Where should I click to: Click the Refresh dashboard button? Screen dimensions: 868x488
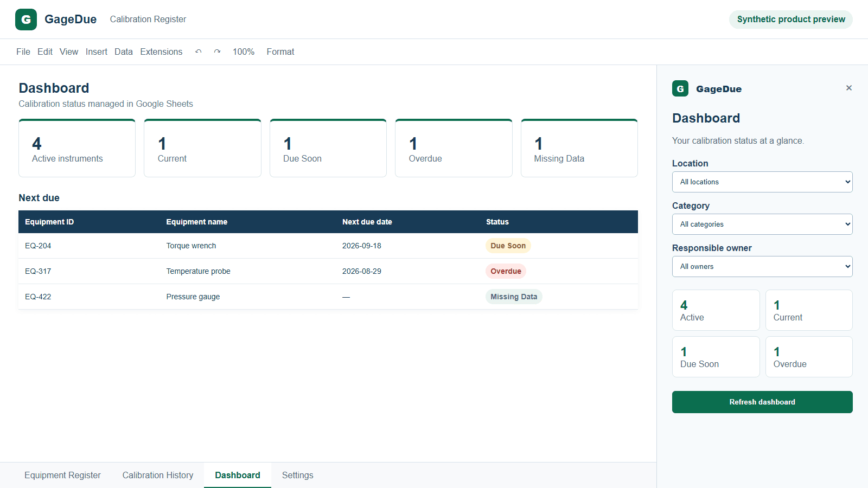coord(762,402)
